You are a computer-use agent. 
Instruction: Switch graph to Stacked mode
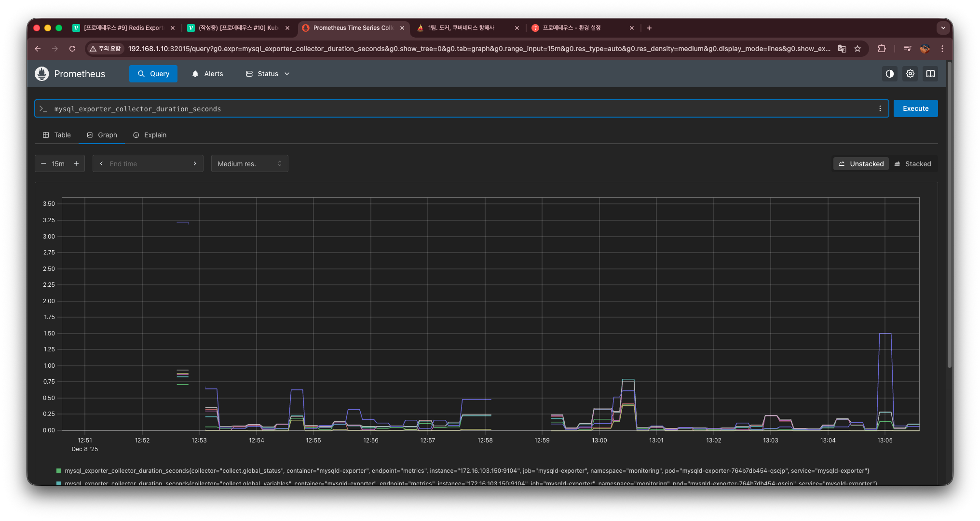click(912, 164)
